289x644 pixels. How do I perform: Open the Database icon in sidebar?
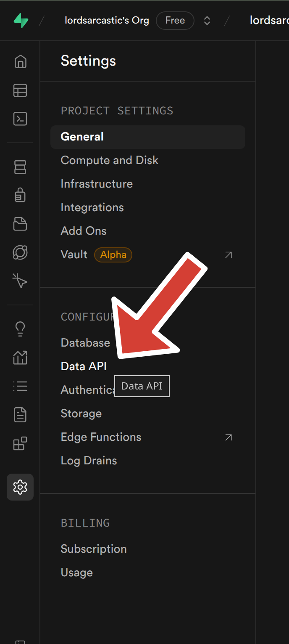20,167
